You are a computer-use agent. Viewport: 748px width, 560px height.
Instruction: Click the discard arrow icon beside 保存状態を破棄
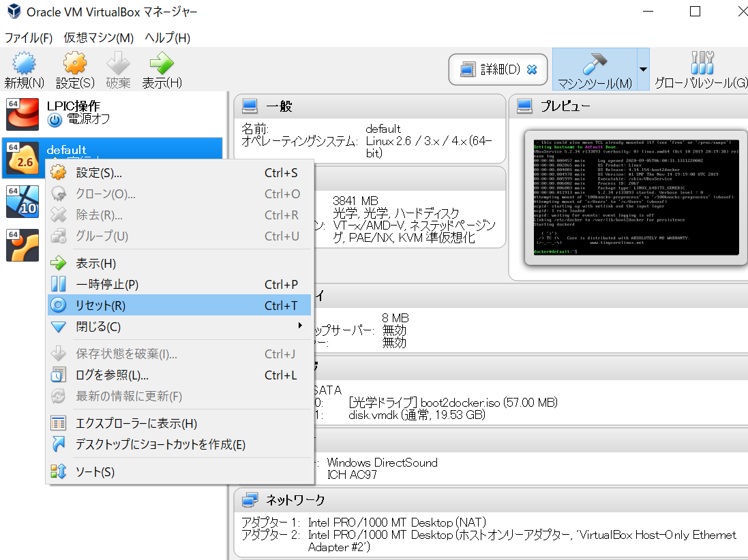[x=59, y=354]
